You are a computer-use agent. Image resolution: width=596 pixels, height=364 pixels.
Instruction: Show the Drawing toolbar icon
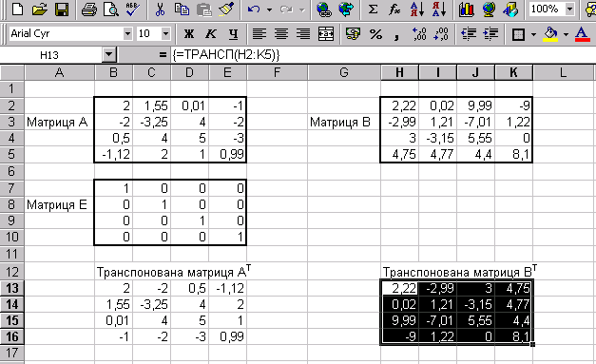[x=510, y=9]
